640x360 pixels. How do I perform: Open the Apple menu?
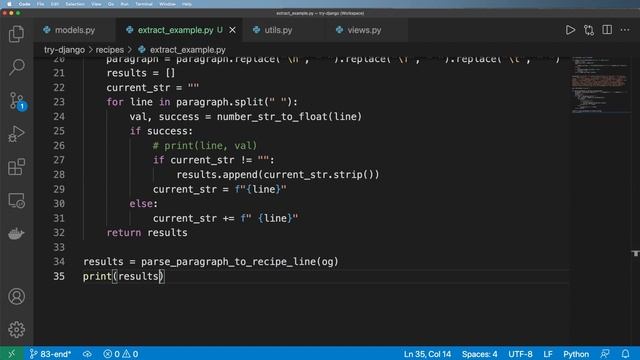click(x=9, y=4)
